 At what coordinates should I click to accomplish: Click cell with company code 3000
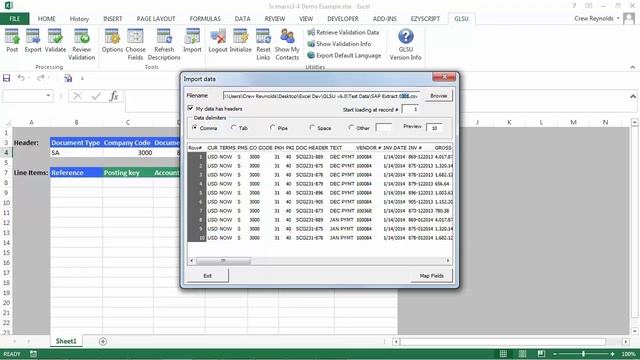pyautogui.click(x=128, y=152)
